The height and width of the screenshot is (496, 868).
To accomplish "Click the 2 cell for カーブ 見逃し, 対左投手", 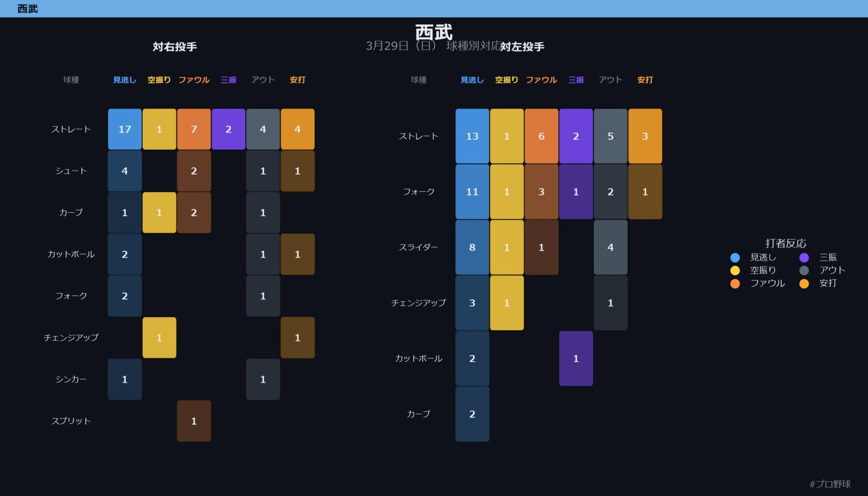I will tap(472, 414).
